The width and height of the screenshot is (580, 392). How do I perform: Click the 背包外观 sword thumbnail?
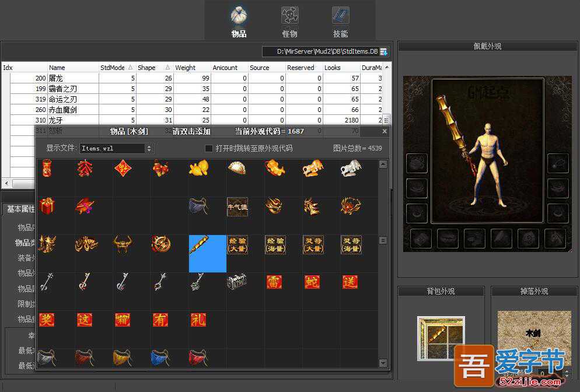pyautogui.click(x=441, y=338)
